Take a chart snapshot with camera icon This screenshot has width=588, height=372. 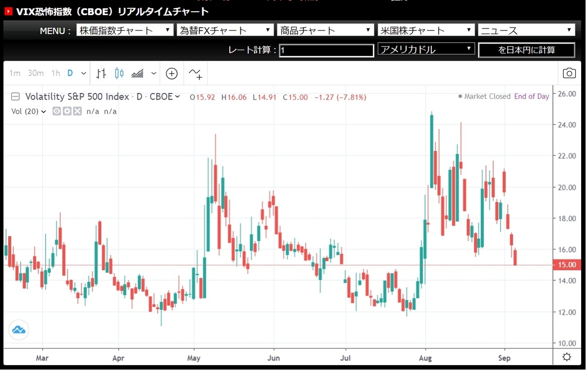[569, 74]
